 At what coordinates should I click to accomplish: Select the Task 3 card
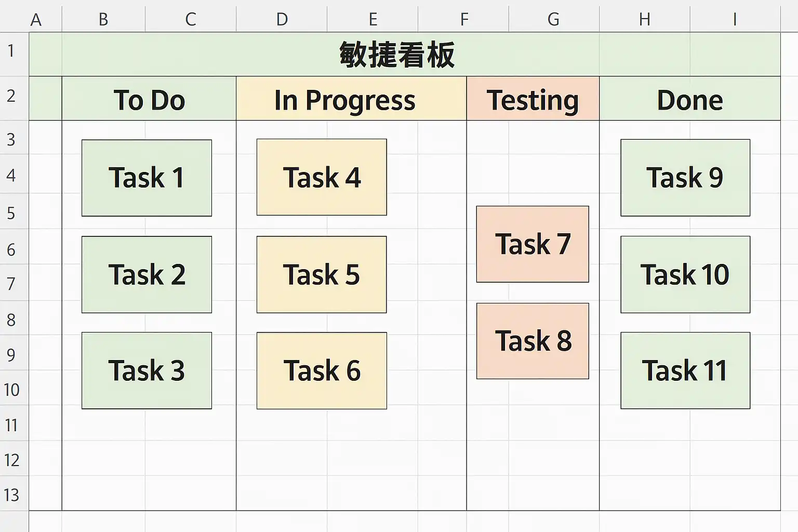[147, 370]
